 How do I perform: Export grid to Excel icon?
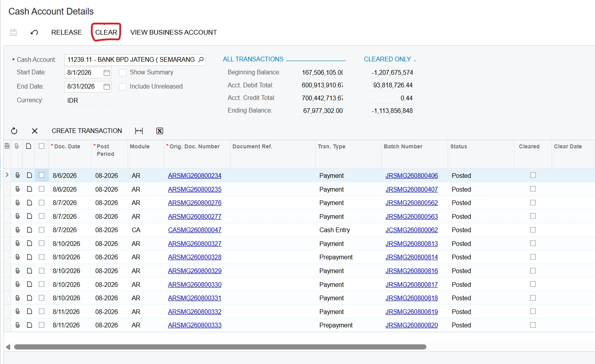point(160,131)
